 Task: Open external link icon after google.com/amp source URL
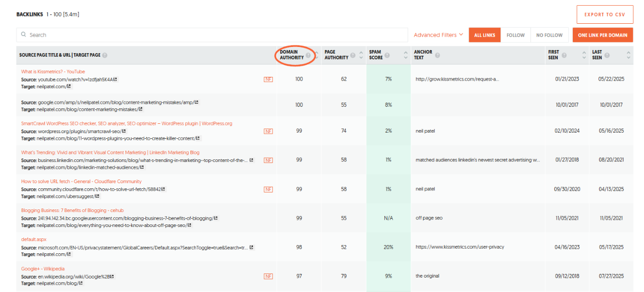(197, 102)
